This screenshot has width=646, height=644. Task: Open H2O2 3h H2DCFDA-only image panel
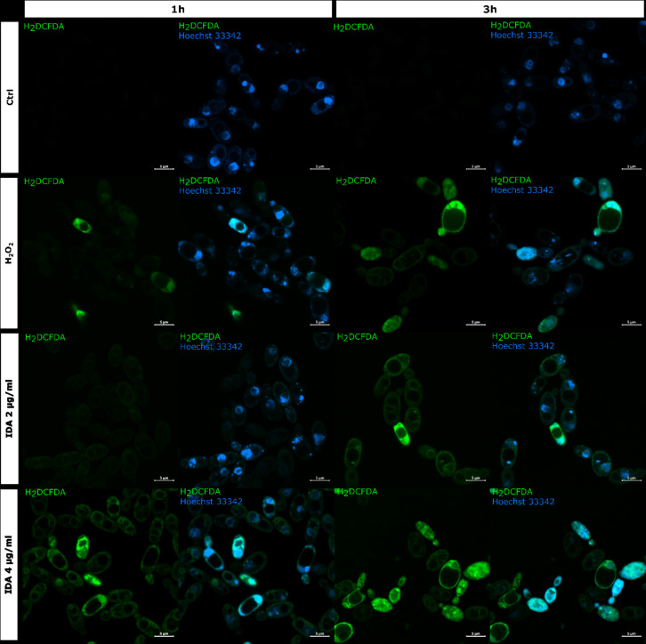(x=412, y=253)
